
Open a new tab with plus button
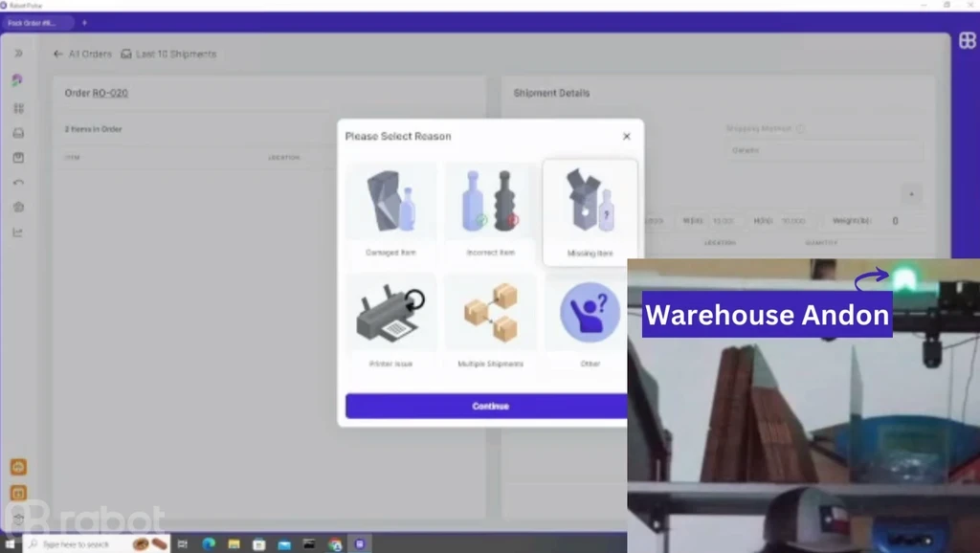click(84, 22)
